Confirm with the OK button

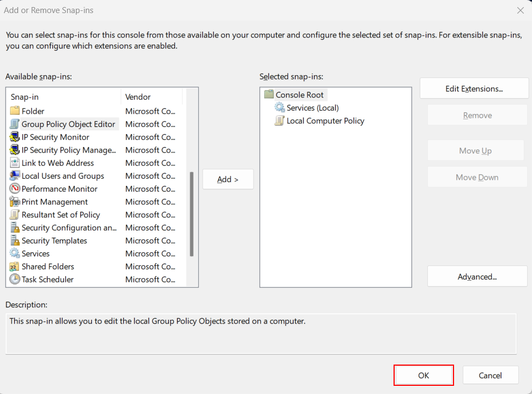pyautogui.click(x=424, y=375)
